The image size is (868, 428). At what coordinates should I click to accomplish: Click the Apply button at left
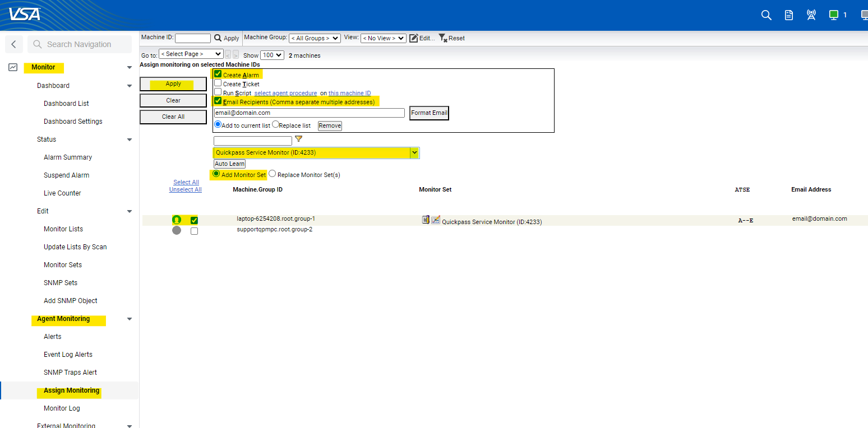pos(173,84)
